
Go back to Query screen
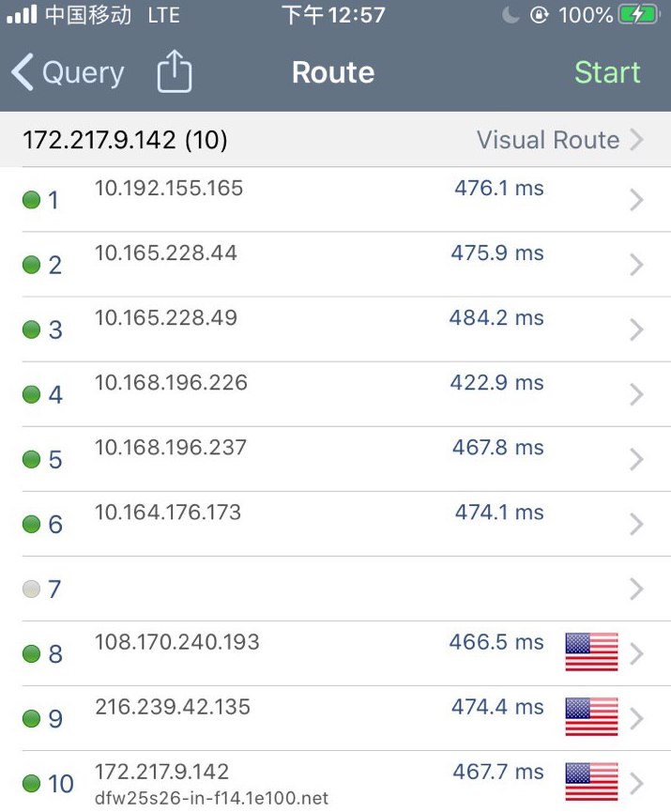click(68, 72)
